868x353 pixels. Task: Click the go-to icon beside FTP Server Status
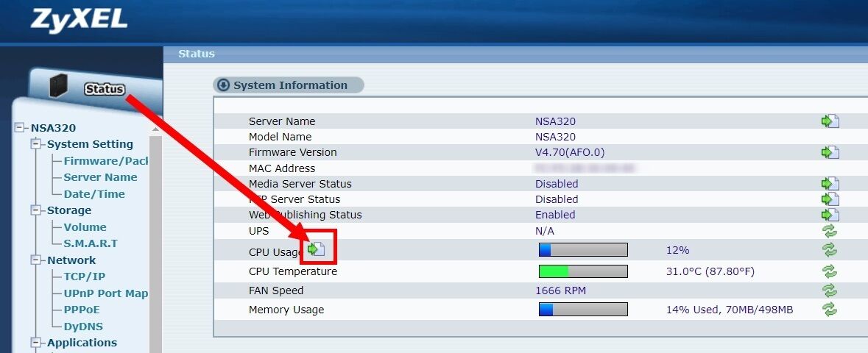tap(830, 199)
